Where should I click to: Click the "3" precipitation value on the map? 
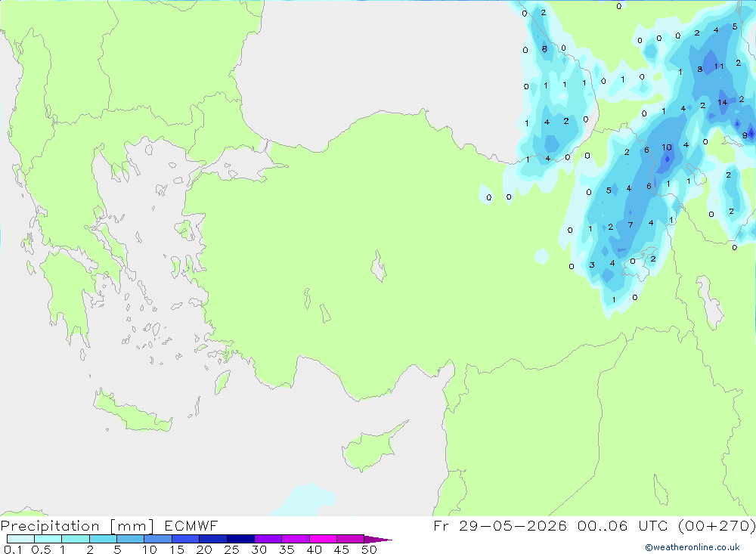pyautogui.click(x=592, y=265)
